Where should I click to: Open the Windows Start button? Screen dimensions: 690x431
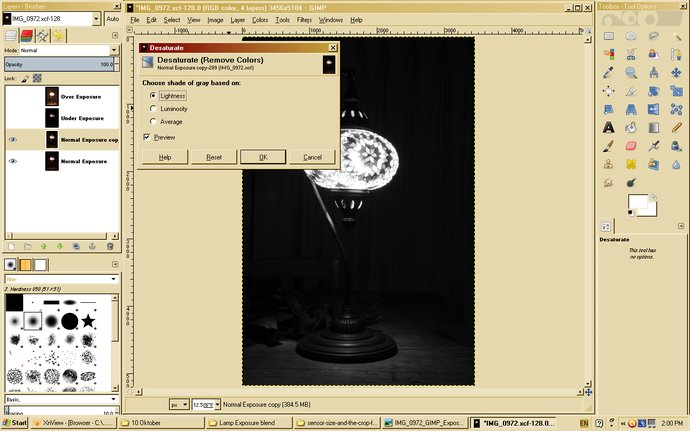(15, 423)
